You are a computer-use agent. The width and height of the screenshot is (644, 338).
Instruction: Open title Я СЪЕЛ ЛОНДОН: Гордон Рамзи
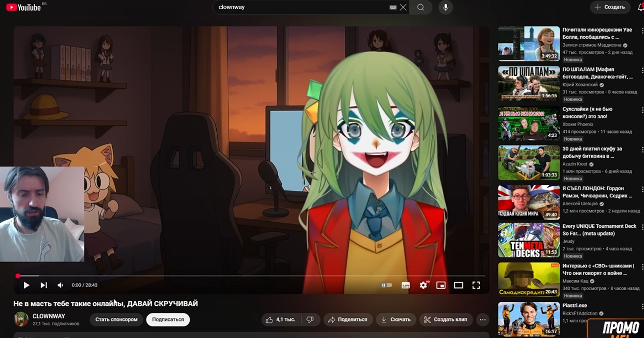pyautogui.click(x=597, y=192)
